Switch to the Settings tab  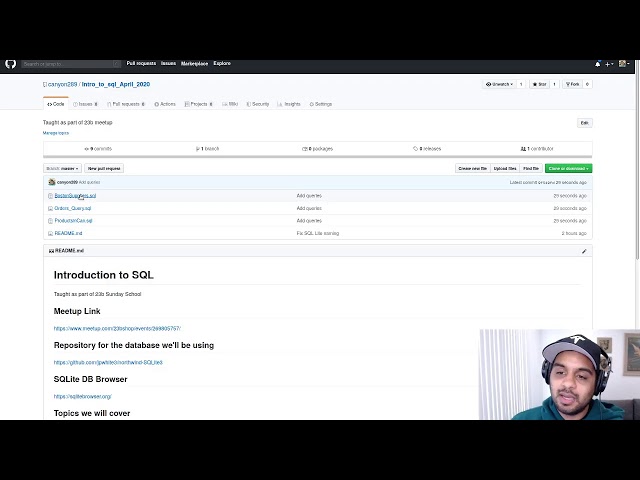(320, 104)
